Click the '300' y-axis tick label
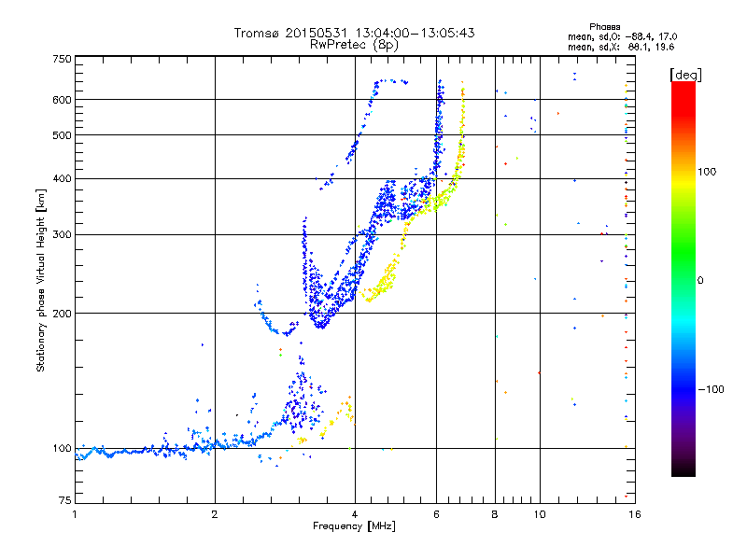The width and height of the screenshot is (747, 560). (62, 235)
